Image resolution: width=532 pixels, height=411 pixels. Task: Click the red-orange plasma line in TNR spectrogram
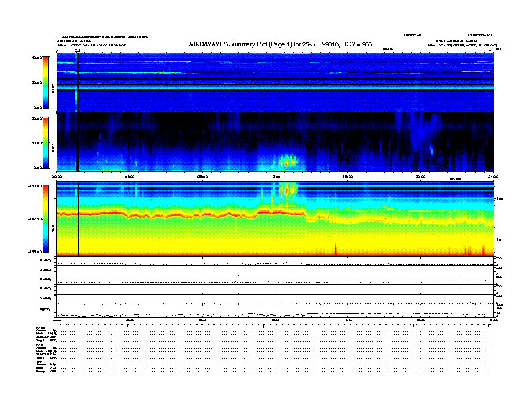coord(181,214)
